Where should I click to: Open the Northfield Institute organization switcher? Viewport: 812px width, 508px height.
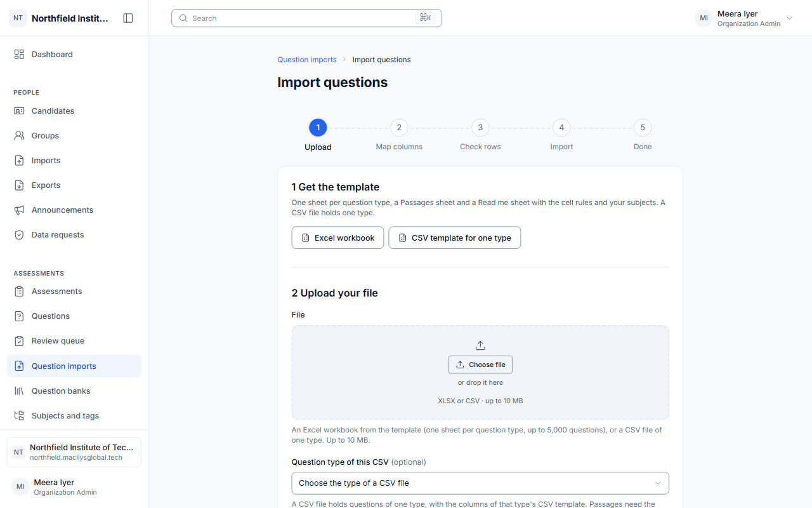pos(74,452)
